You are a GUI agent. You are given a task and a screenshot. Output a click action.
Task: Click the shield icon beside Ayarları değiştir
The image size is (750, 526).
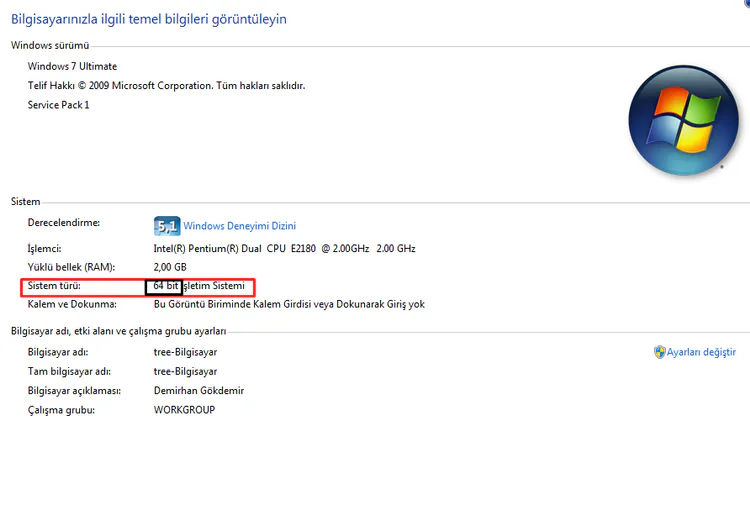tap(660, 352)
